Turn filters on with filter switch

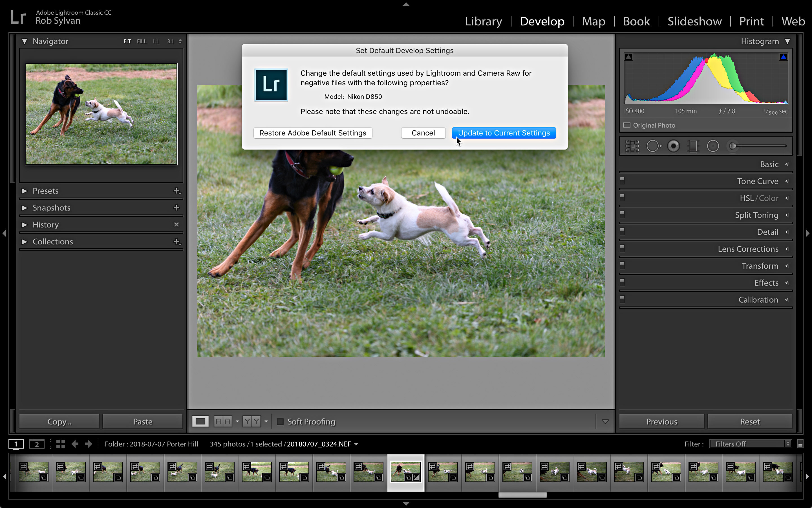(800, 444)
